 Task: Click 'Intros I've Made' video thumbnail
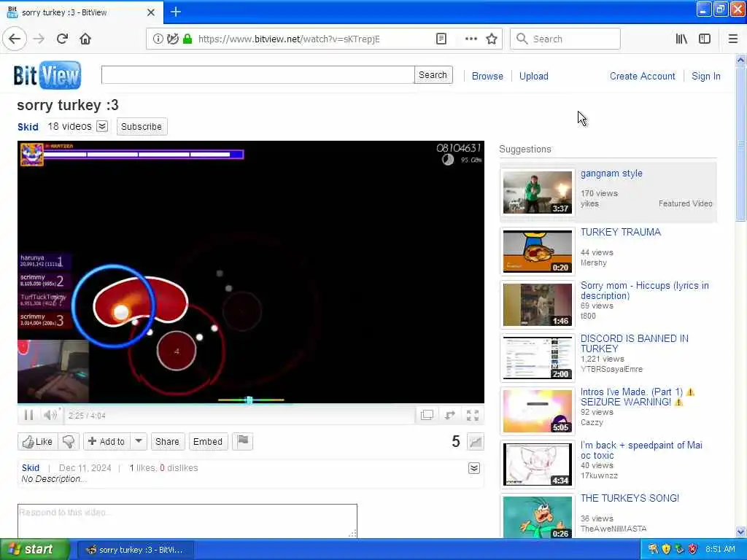point(538,411)
